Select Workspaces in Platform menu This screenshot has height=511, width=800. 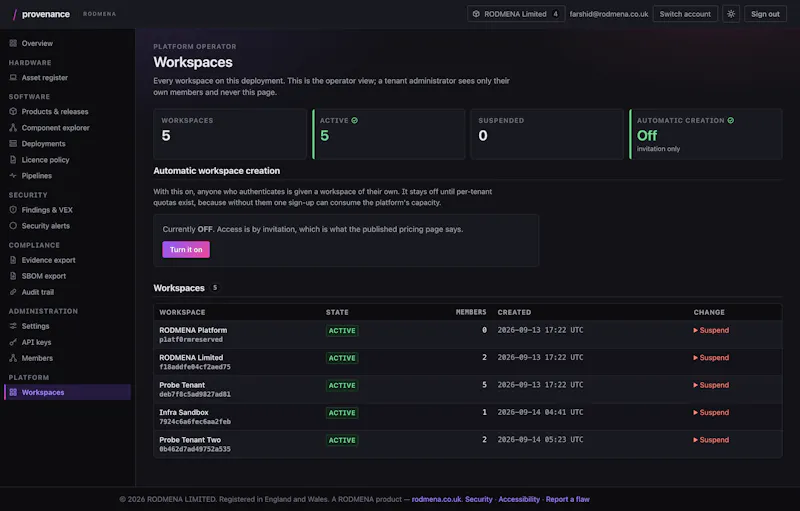67,392
